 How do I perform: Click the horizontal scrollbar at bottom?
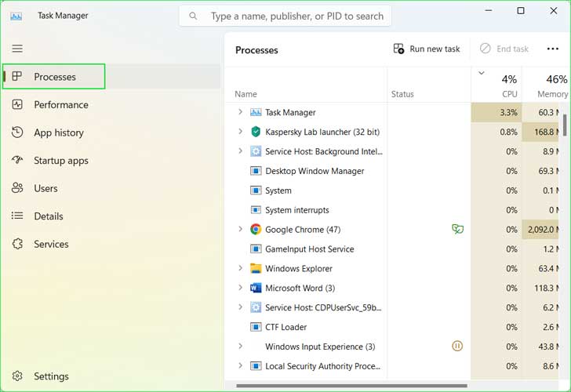pyautogui.click(x=351, y=386)
